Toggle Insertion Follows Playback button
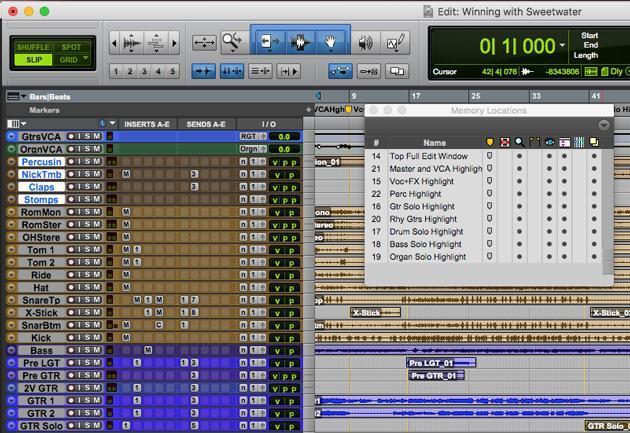This screenshot has width=630, height=433. click(x=288, y=71)
